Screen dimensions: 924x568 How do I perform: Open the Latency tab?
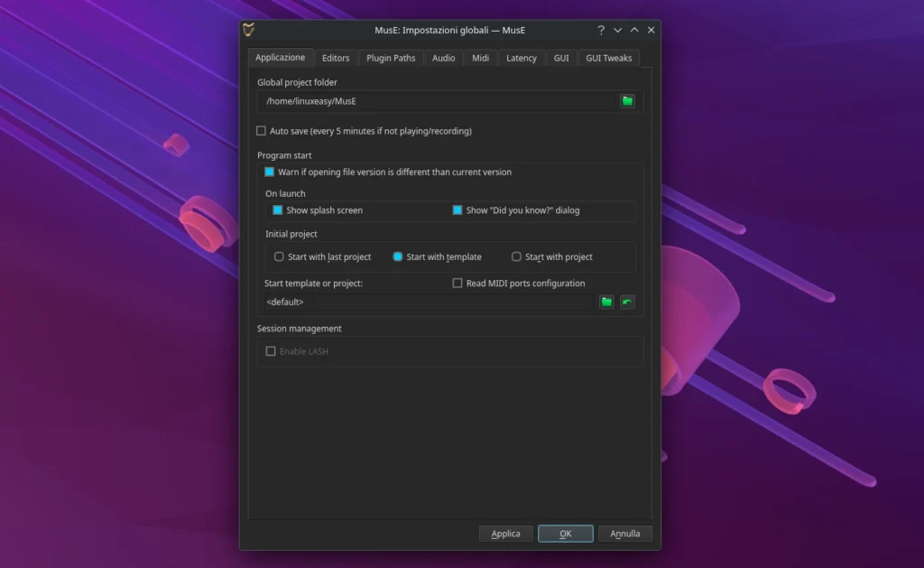[x=521, y=58]
